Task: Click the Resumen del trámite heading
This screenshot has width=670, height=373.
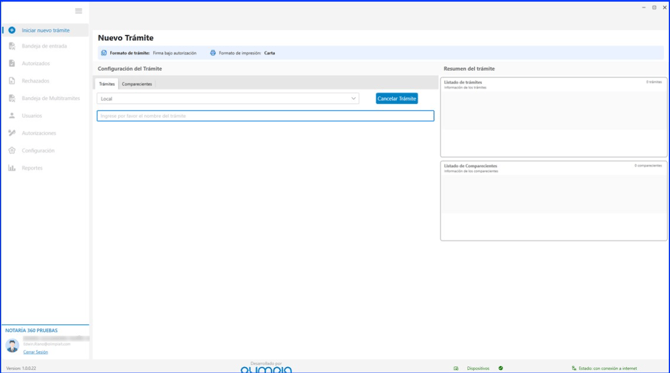Action: tap(469, 69)
